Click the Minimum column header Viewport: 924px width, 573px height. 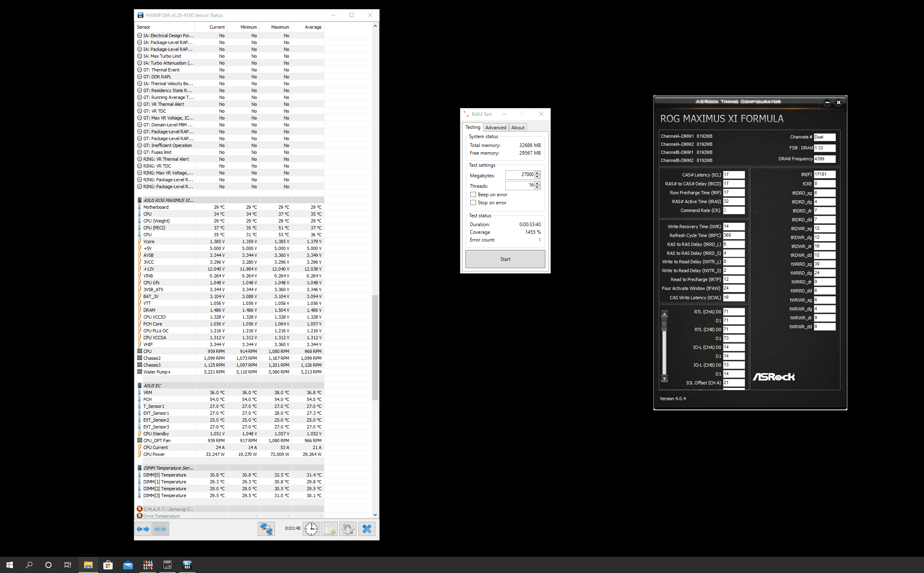[x=243, y=27]
